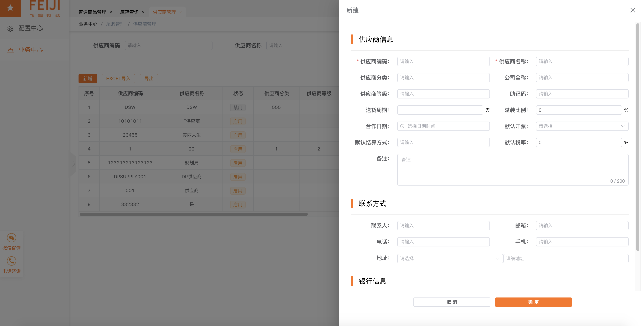Viewport: 644px width, 326px height.
Task: Click the 供应商分类 input
Action: tap(443, 78)
